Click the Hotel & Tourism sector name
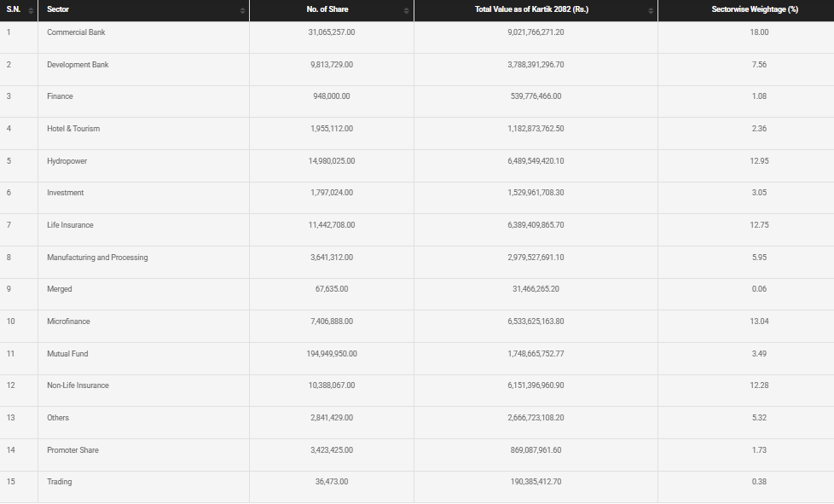834x504 pixels. click(x=73, y=129)
